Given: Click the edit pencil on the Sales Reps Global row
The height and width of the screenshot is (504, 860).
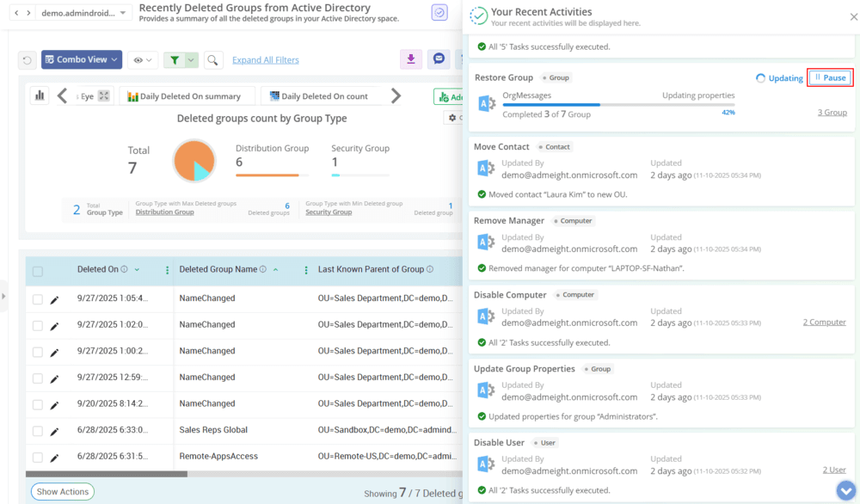Looking at the screenshot, I should [x=56, y=429].
